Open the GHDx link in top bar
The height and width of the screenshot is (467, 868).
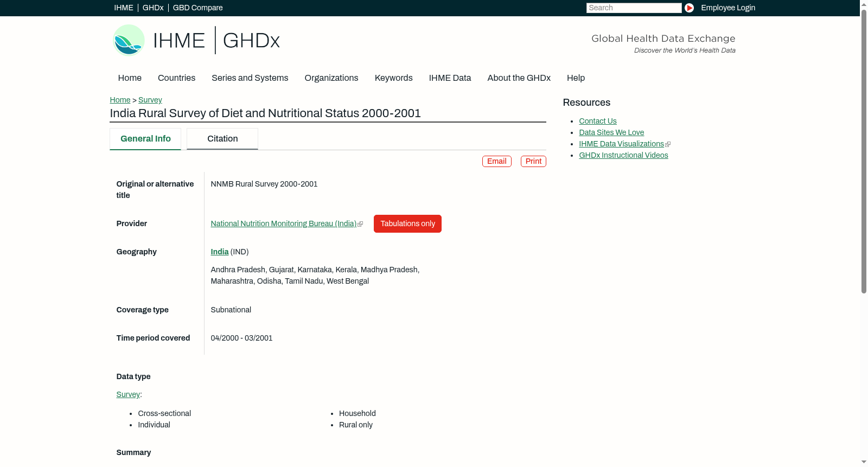153,8
